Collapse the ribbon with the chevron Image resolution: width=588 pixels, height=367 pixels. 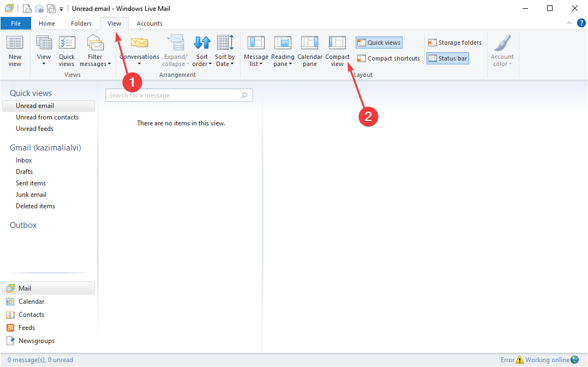coord(569,23)
